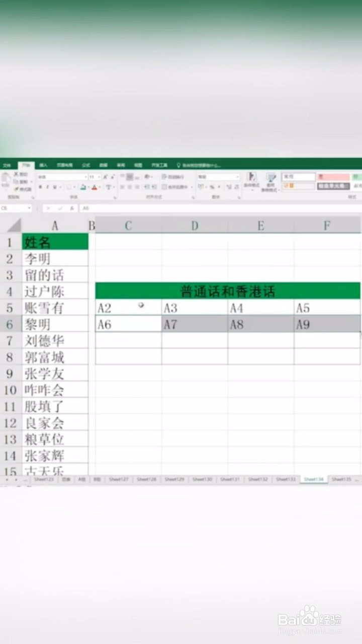Set middle vertical alignment

pos(129,177)
